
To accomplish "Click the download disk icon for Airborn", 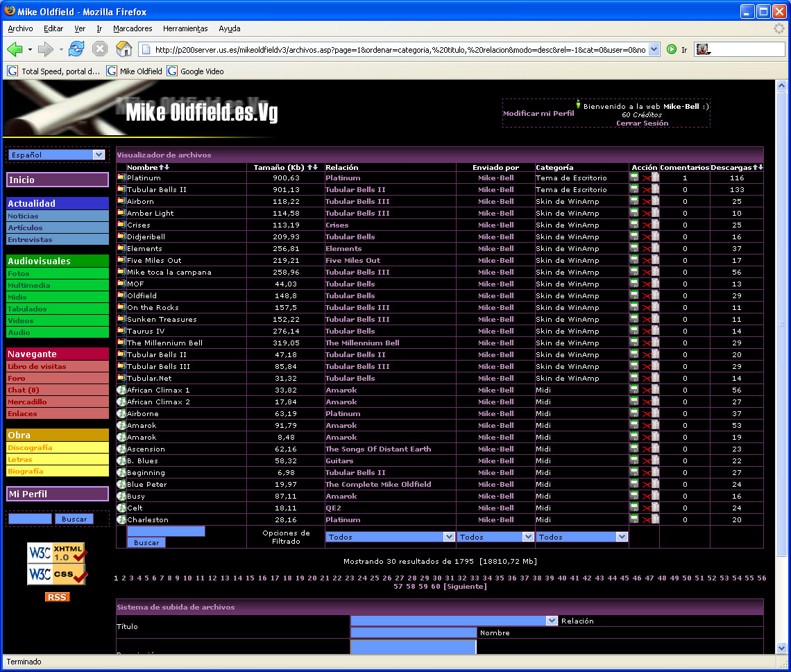I will tap(634, 201).
